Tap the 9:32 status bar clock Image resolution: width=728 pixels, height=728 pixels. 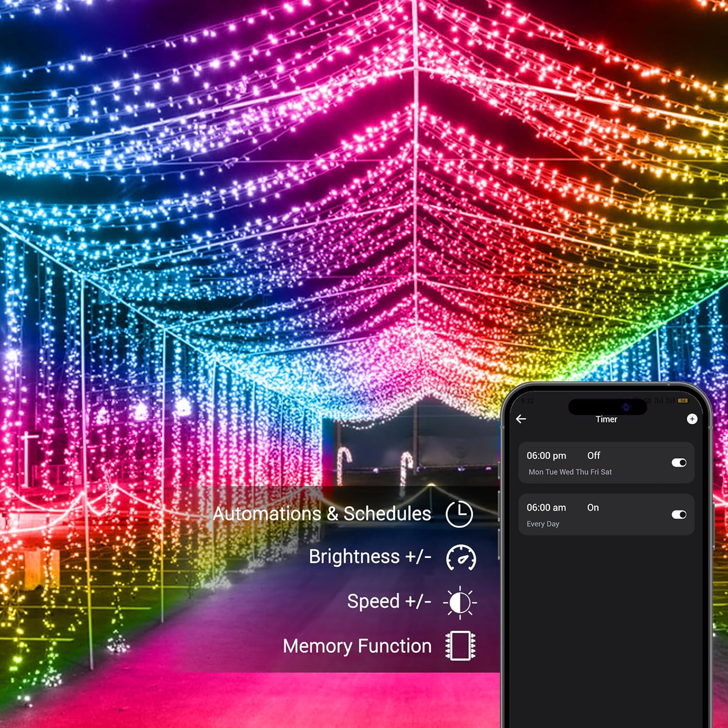[x=527, y=400]
